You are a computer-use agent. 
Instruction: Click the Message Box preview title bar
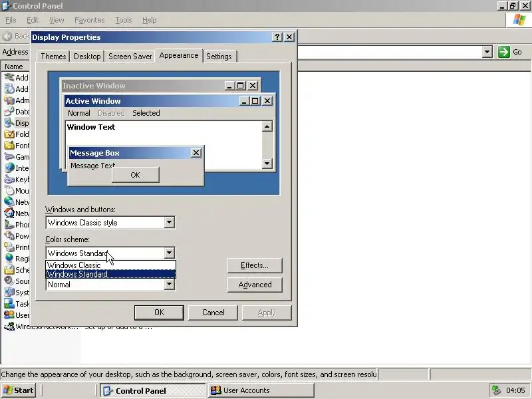136,153
